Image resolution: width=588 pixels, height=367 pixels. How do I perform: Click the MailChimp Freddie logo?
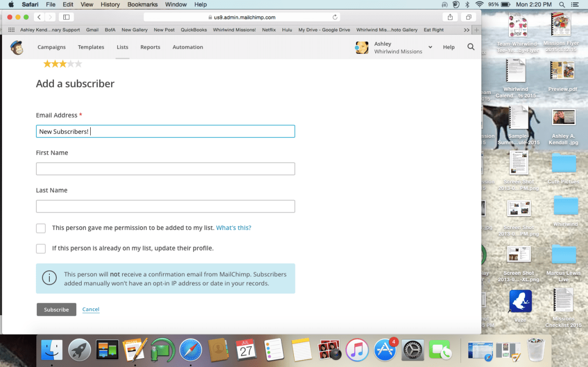pos(17,47)
